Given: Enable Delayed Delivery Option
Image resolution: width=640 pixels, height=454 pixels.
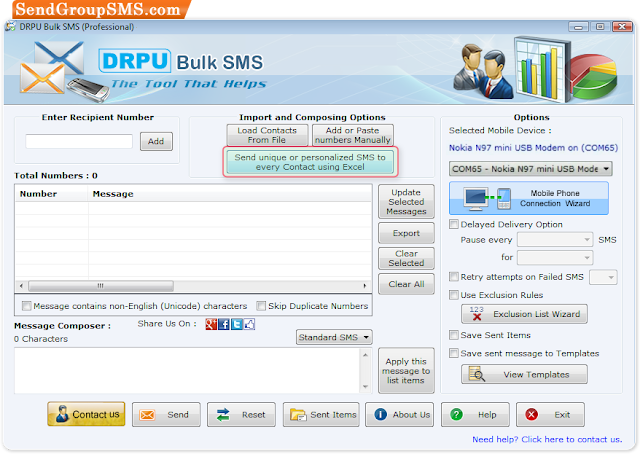Looking at the screenshot, I should pyautogui.click(x=453, y=224).
